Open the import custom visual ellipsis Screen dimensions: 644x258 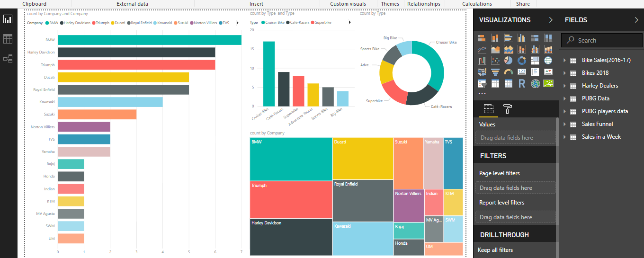pyautogui.click(x=482, y=94)
